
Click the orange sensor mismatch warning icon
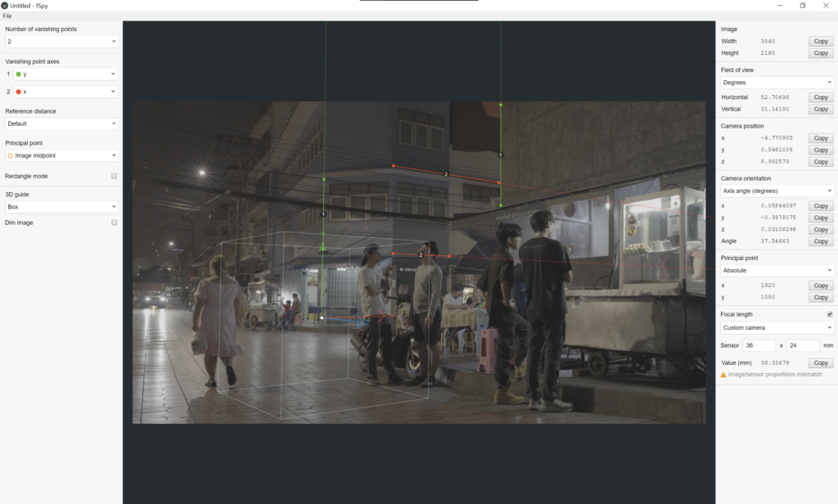[723, 374]
